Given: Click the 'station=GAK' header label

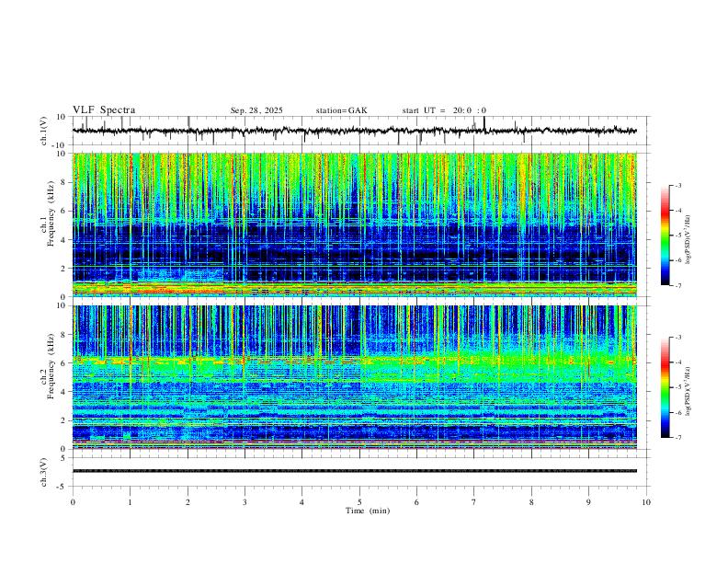Looking at the screenshot, I should point(341,110).
